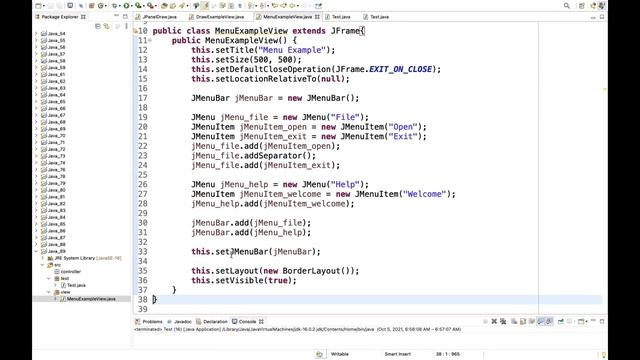Launch Debug from the toolbar bug icon
This screenshot has height=360, width=640.
(114, 6)
